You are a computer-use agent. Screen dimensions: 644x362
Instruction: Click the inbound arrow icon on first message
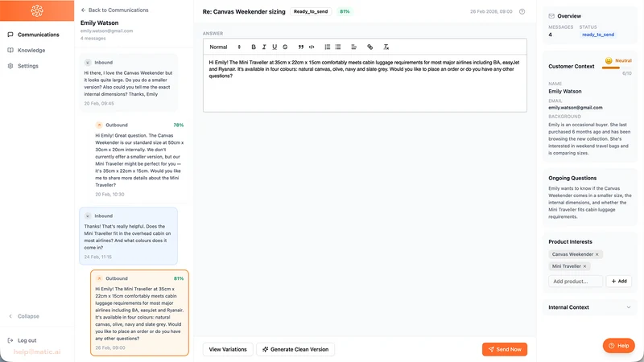[x=88, y=63]
